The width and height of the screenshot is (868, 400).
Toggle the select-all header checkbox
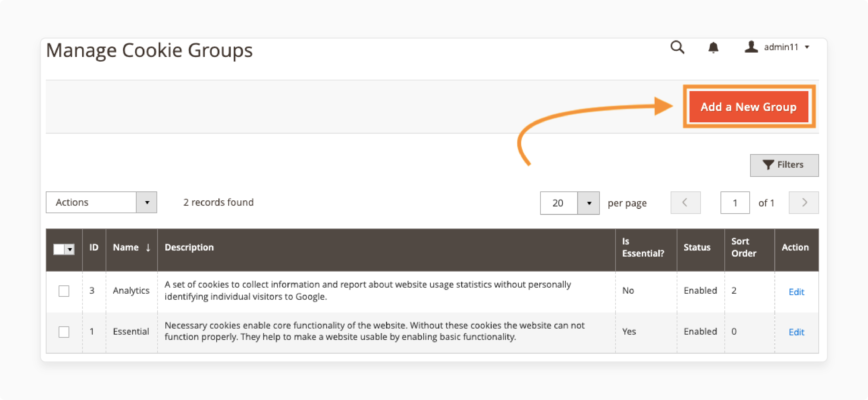coord(59,249)
